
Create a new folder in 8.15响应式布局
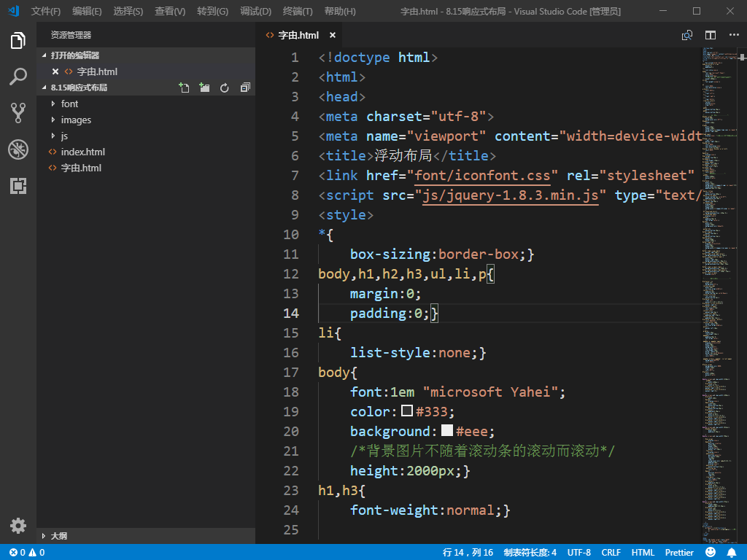[x=204, y=87]
